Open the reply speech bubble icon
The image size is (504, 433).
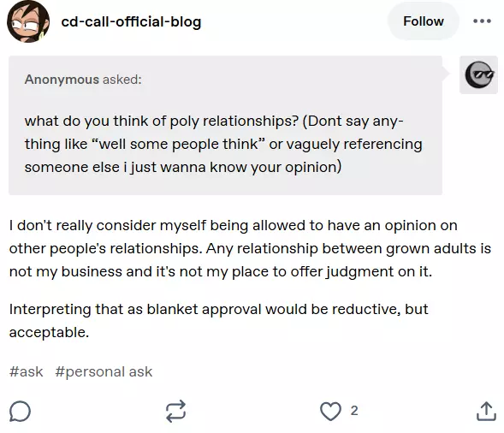tap(20, 411)
